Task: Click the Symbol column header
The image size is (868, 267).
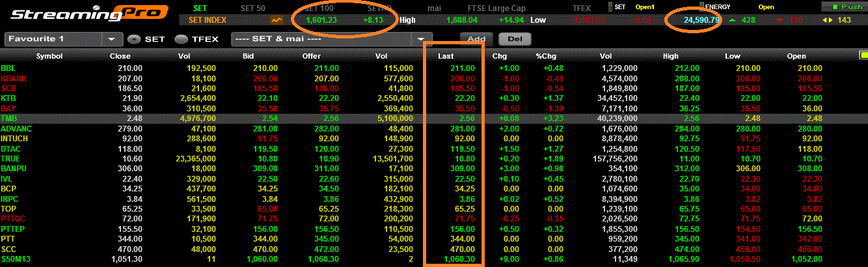Action: click(x=49, y=56)
